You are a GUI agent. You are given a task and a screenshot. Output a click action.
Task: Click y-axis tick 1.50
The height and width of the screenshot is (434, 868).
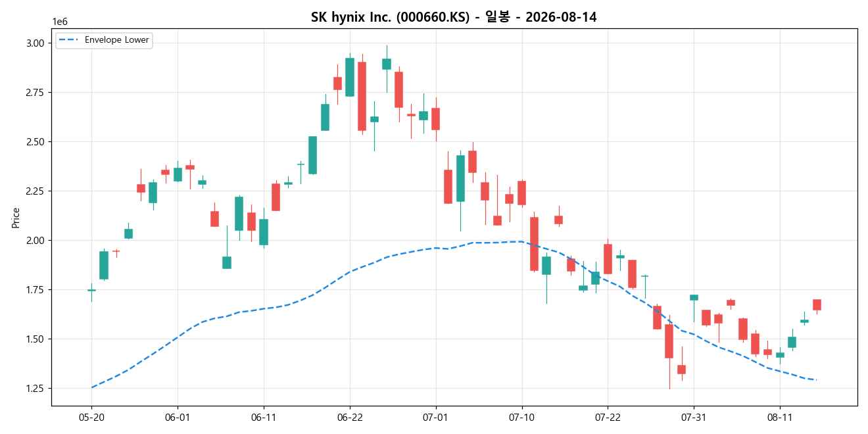pos(37,339)
